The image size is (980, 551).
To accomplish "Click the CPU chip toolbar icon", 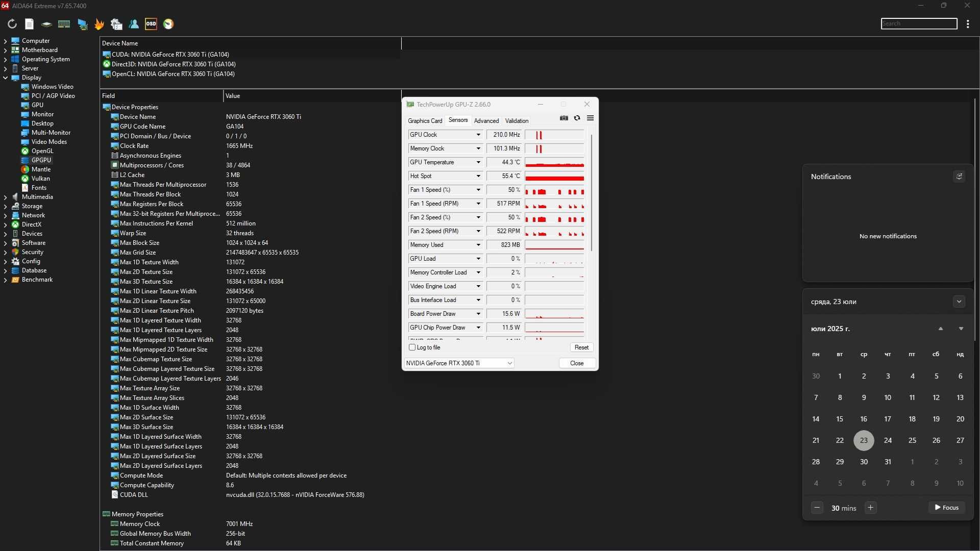I will [46, 24].
